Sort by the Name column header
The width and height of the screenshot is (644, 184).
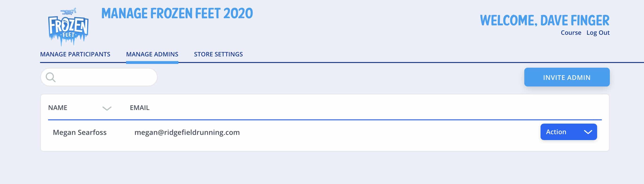tap(58, 108)
